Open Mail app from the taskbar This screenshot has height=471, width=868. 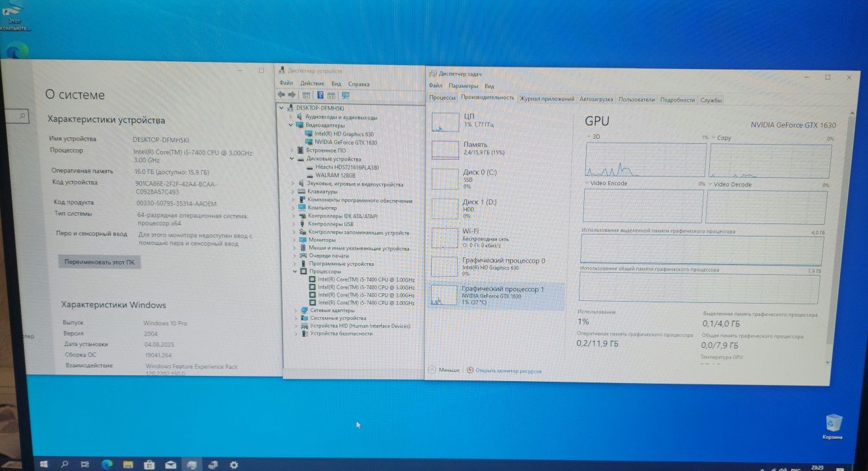pos(170,464)
